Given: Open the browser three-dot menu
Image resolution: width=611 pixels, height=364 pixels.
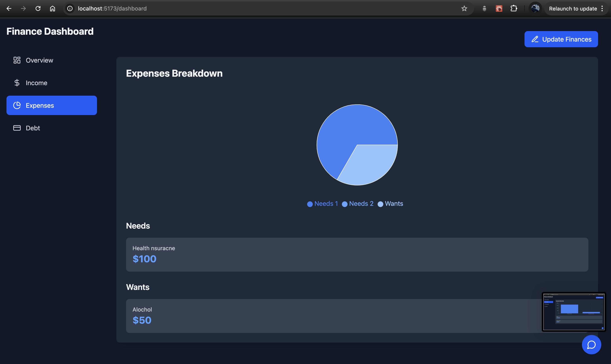Looking at the screenshot, I should pos(602,9).
